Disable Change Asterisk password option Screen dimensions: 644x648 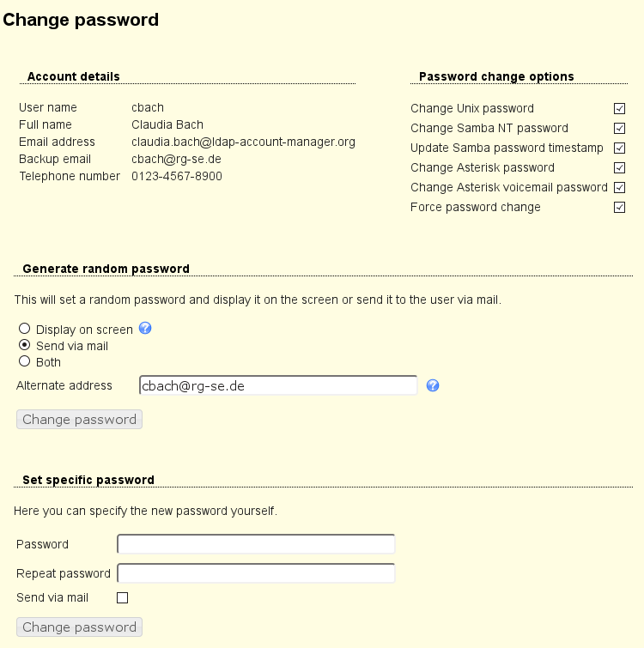pyautogui.click(x=619, y=167)
